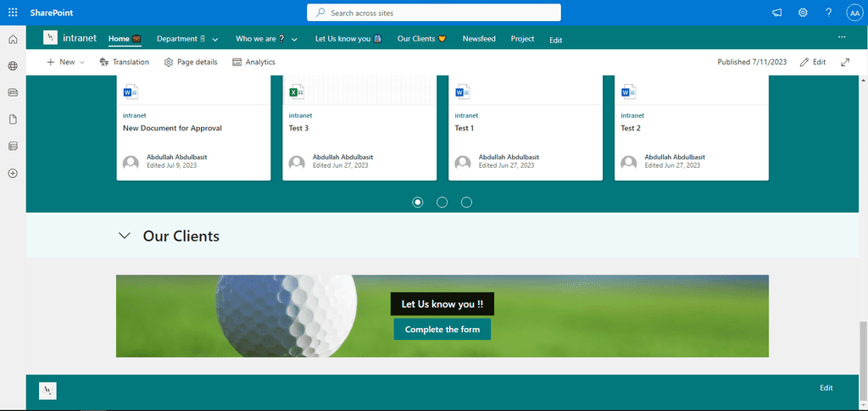Click Edit link in the footer

tap(826, 388)
